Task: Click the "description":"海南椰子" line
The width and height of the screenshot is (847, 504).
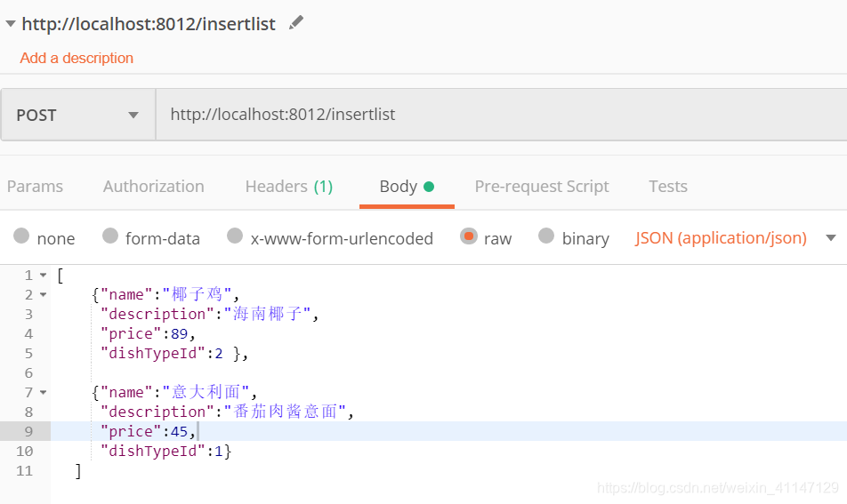Action: click(x=210, y=314)
